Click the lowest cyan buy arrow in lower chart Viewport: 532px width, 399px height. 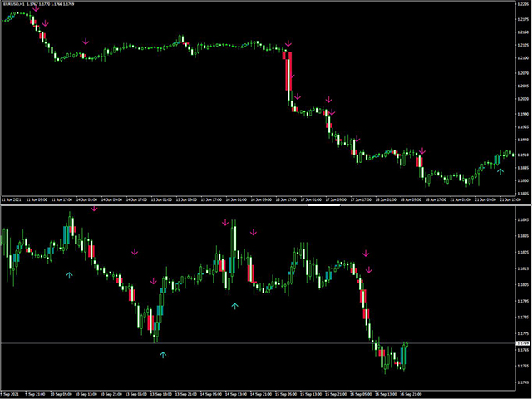click(163, 354)
